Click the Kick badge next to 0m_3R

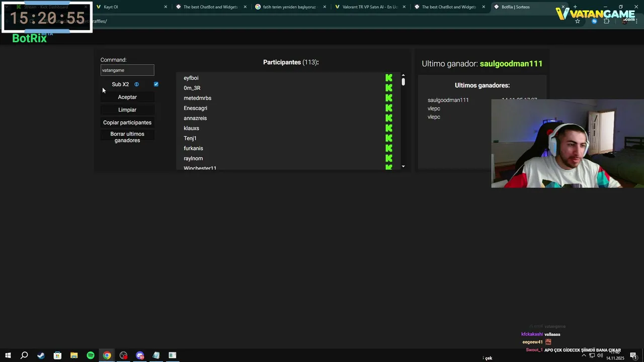pyautogui.click(x=389, y=88)
